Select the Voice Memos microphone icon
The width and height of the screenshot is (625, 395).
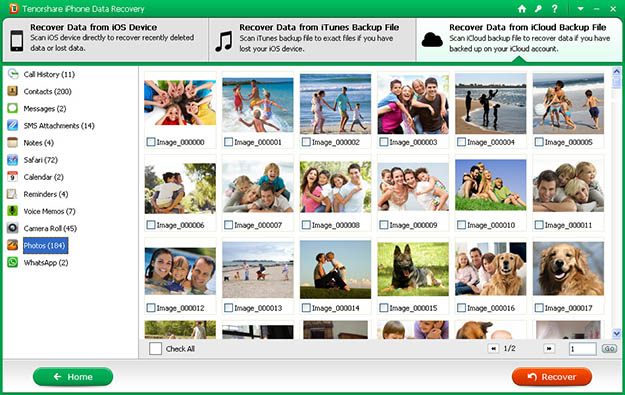pyautogui.click(x=13, y=211)
